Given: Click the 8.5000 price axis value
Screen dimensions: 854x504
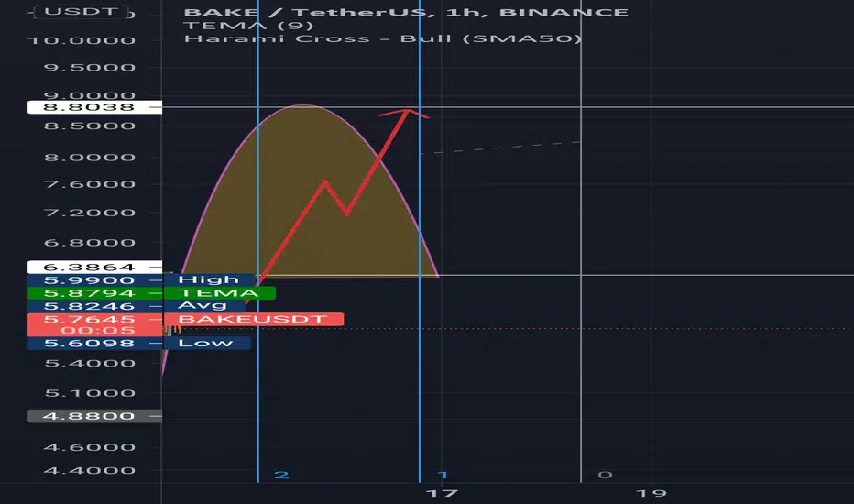Looking at the screenshot, I should tap(89, 126).
